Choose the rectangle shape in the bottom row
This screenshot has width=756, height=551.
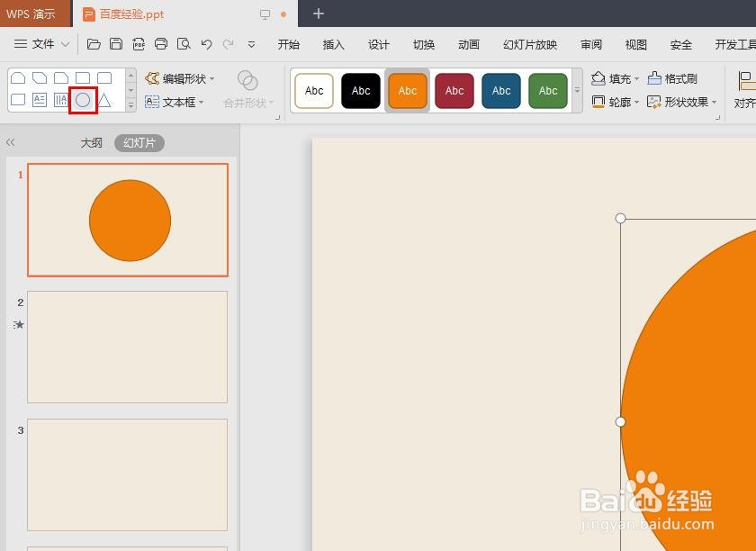click(18, 100)
